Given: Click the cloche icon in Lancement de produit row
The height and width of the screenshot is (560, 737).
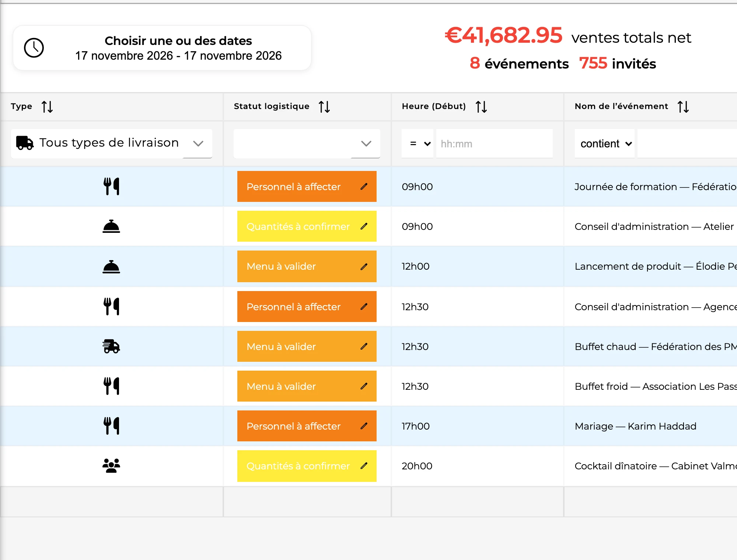Looking at the screenshot, I should pyautogui.click(x=111, y=266).
